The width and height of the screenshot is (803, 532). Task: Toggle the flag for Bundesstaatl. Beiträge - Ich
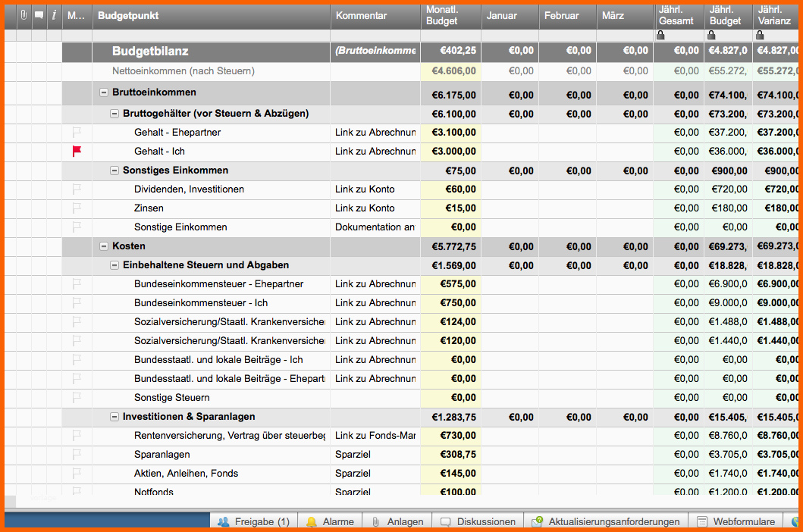point(77,360)
